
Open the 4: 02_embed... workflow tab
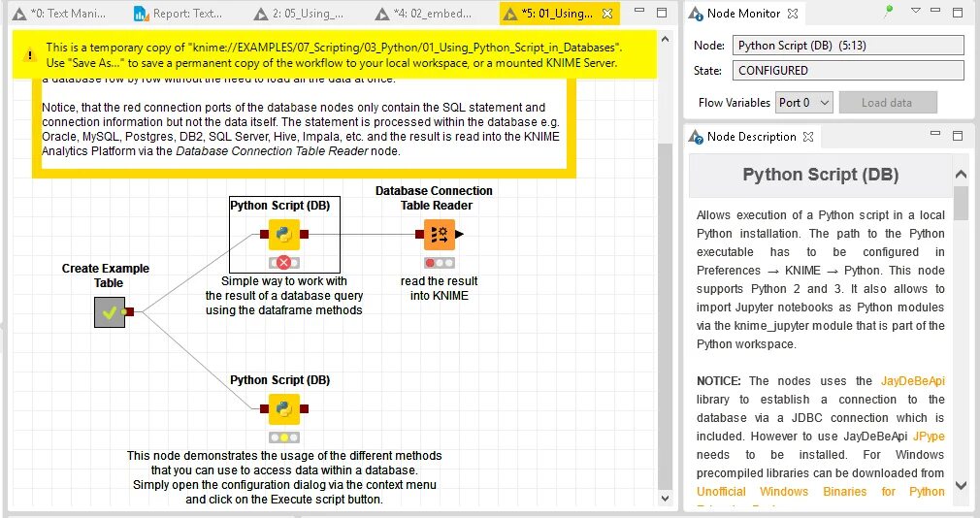coord(424,14)
